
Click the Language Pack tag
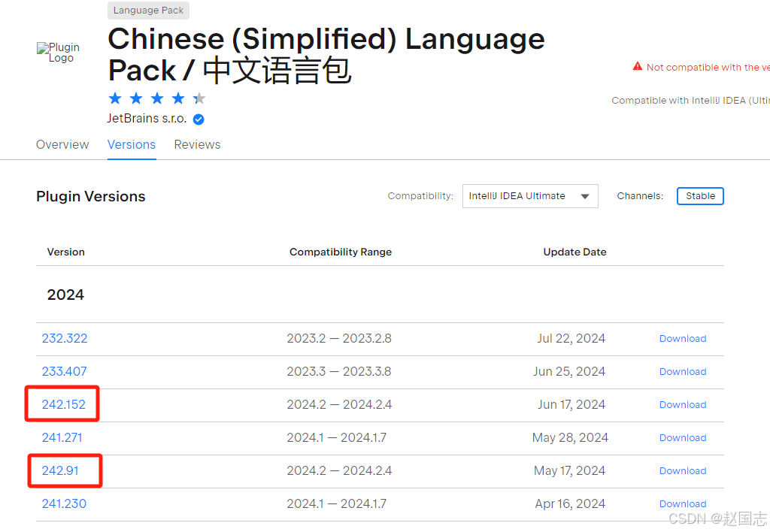(148, 11)
